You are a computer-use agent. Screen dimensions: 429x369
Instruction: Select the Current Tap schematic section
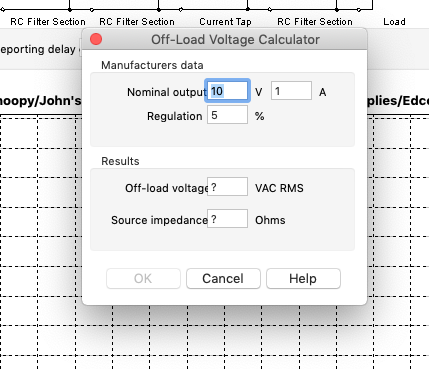[x=225, y=22]
